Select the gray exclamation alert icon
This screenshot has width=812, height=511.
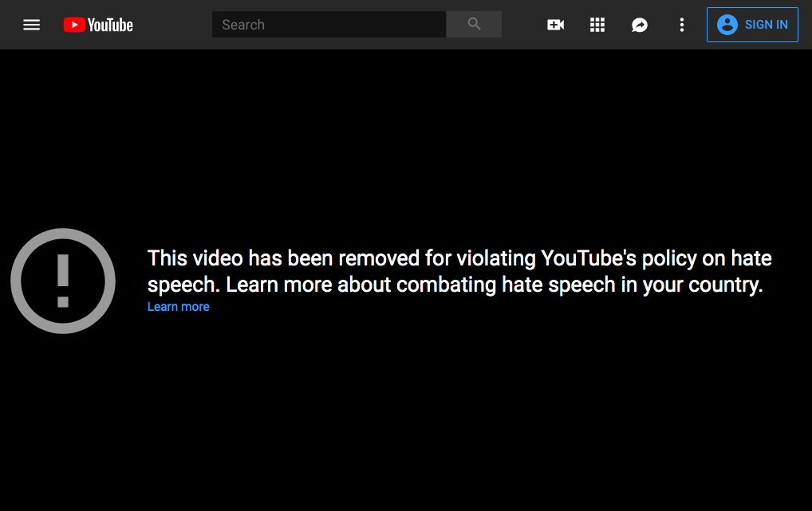pyautogui.click(x=62, y=281)
